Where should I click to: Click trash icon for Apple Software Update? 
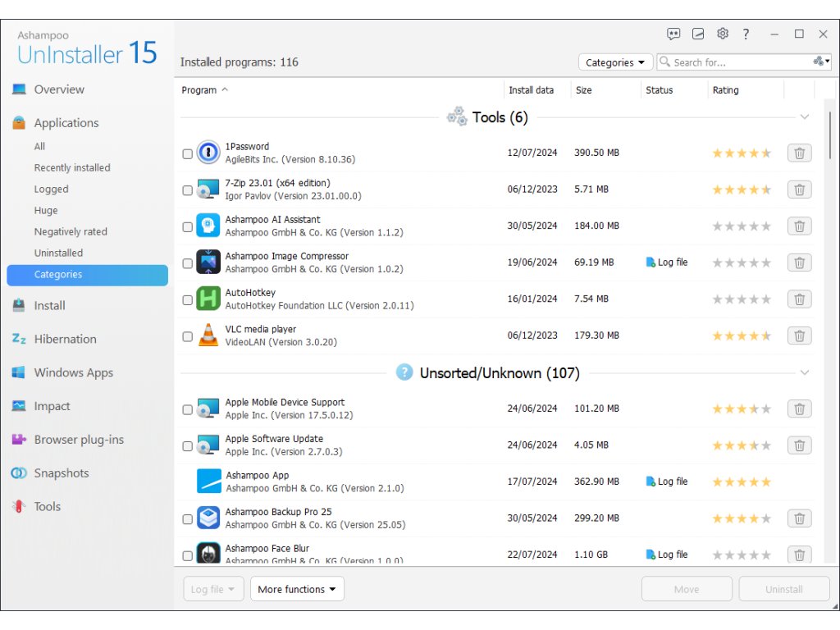tap(799, 445)
